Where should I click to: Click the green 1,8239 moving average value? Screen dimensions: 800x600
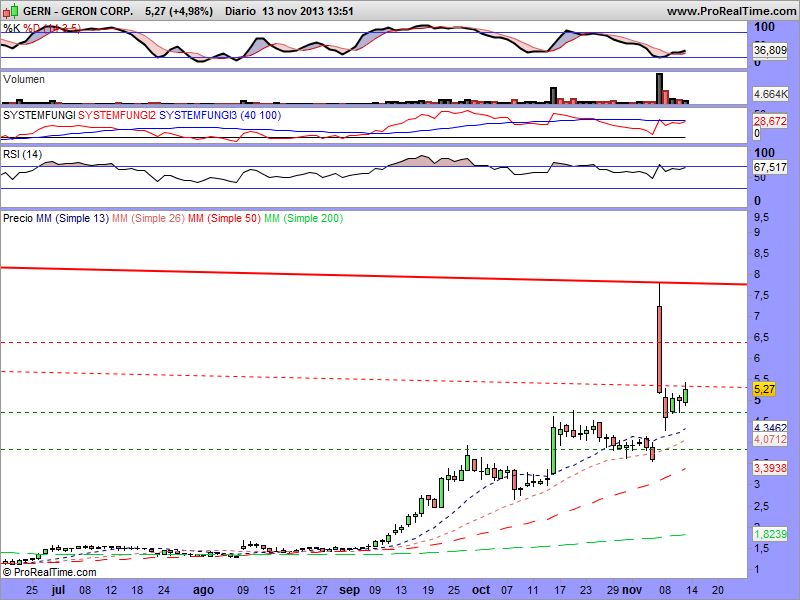[770, 534]
